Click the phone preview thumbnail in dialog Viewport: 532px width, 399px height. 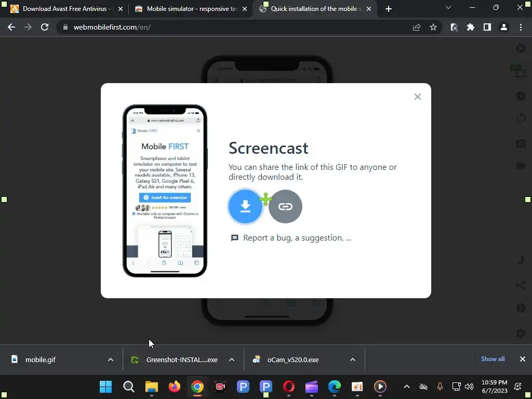[x=165, y=191]
